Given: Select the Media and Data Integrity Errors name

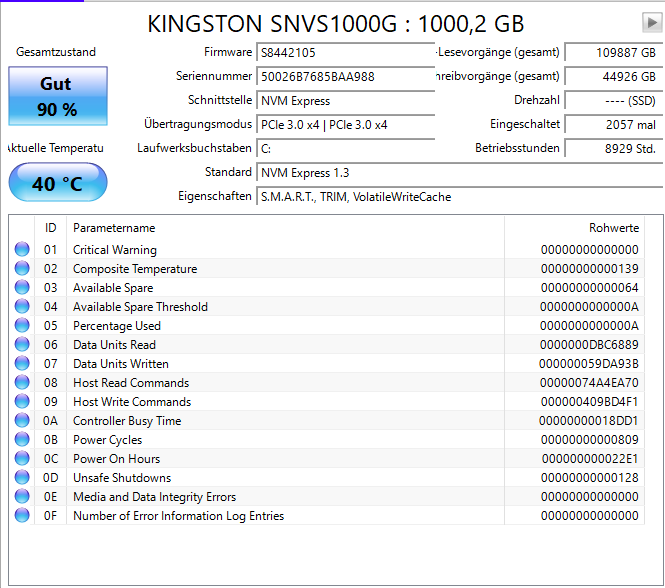Looking at the screenshot, I should pos(154,497).
